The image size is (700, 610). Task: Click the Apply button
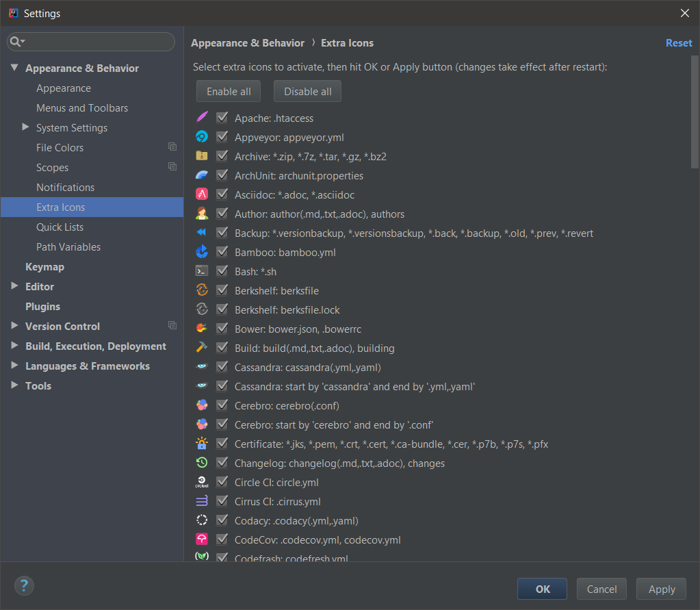(662, 589)
